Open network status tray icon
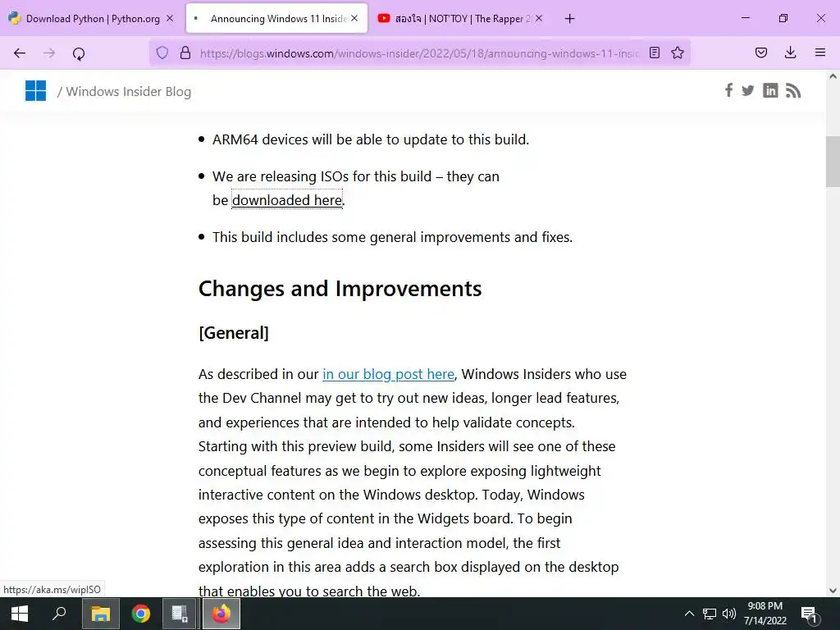This screenshot has height=630, width=840. [x=710, y=614]
